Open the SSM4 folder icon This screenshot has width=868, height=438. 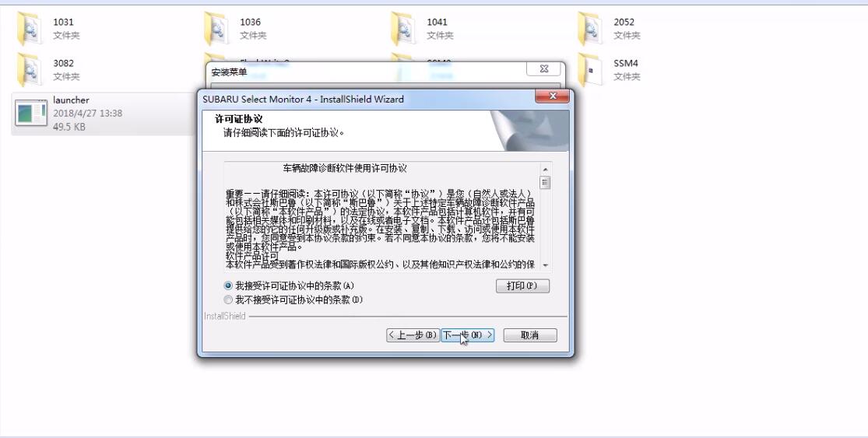[589, 70]
